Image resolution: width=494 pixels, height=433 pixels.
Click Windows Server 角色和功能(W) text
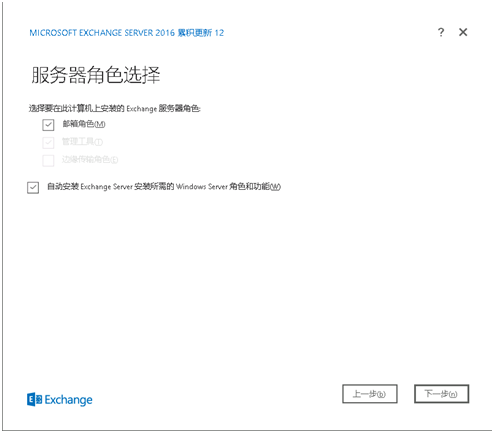(228, 186)
